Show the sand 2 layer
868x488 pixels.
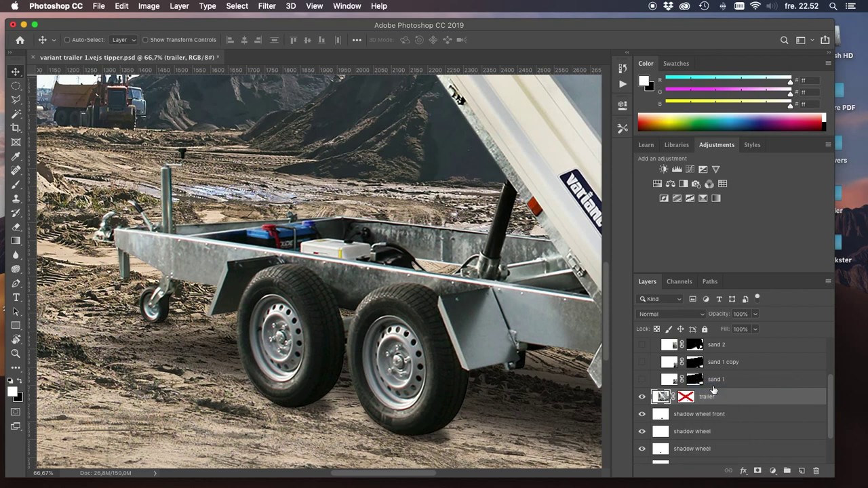(x=642, y=345)
